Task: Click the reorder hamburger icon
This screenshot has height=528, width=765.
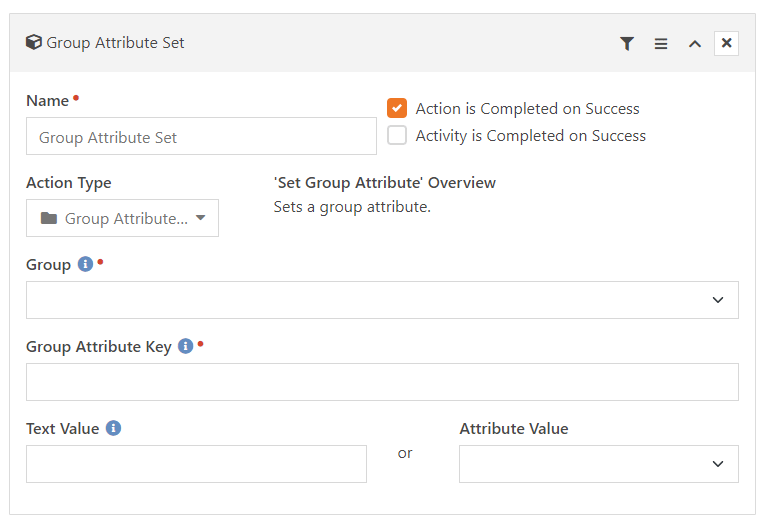Action: [x=661, y=43]
